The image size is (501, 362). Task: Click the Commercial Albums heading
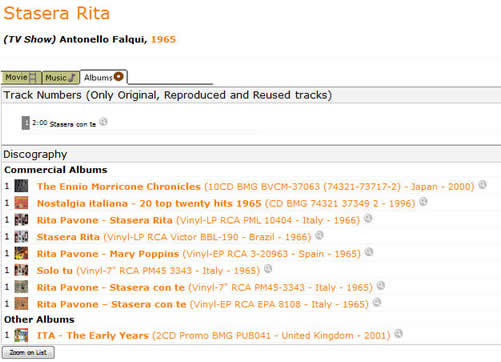tap(56, 170)
